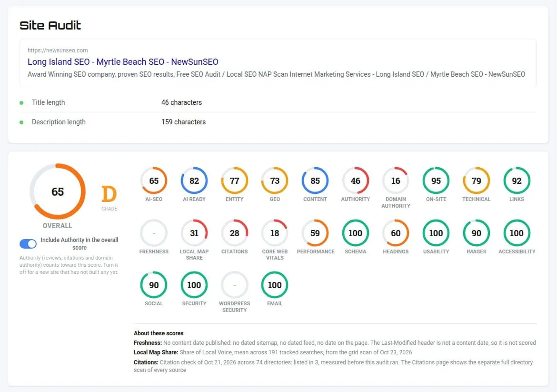Click the PERFORMANCE label text
This screenshot has height=392, width=557.
point(316,251)
